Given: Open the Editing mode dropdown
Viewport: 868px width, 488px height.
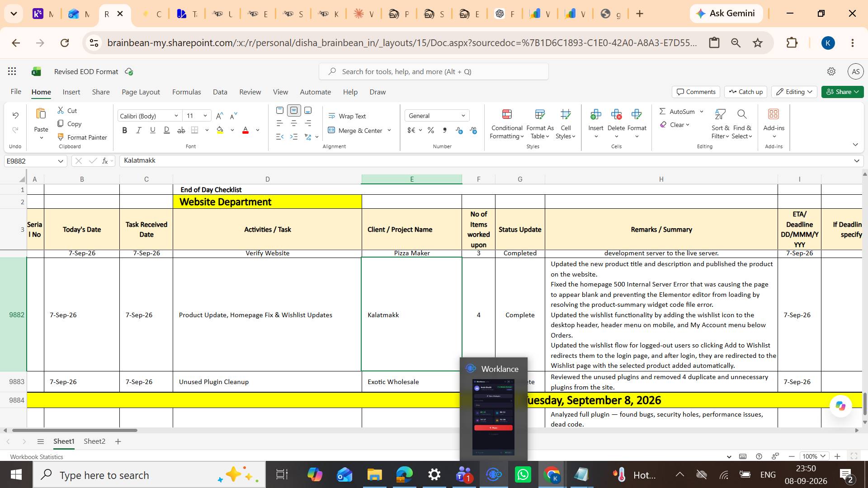Looking at the screenshot, I should tap(794, 92).
